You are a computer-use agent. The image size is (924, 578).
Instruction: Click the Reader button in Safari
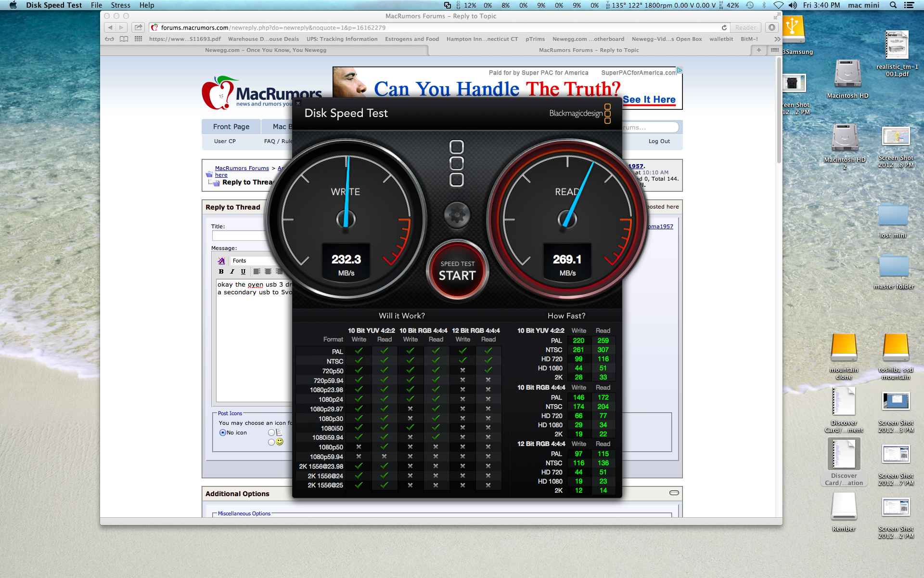(x=745, y=28)
